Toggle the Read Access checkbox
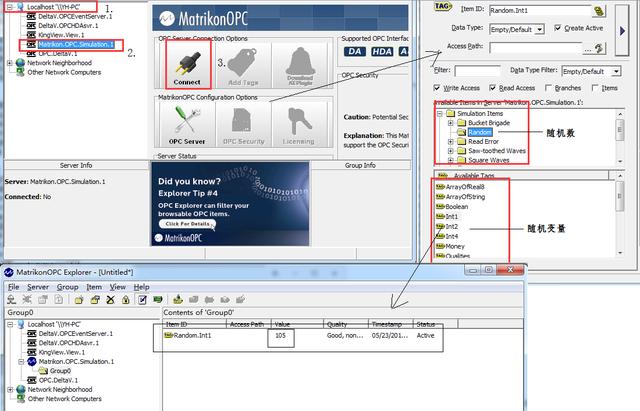640x411 pixels. pyautogui.click(x=493, y=88)
